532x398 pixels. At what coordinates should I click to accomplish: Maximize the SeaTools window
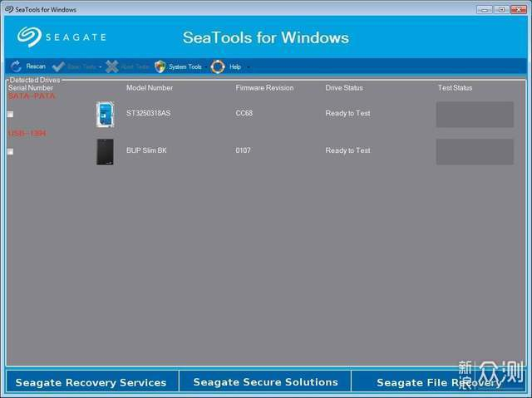tap(501, 9)
